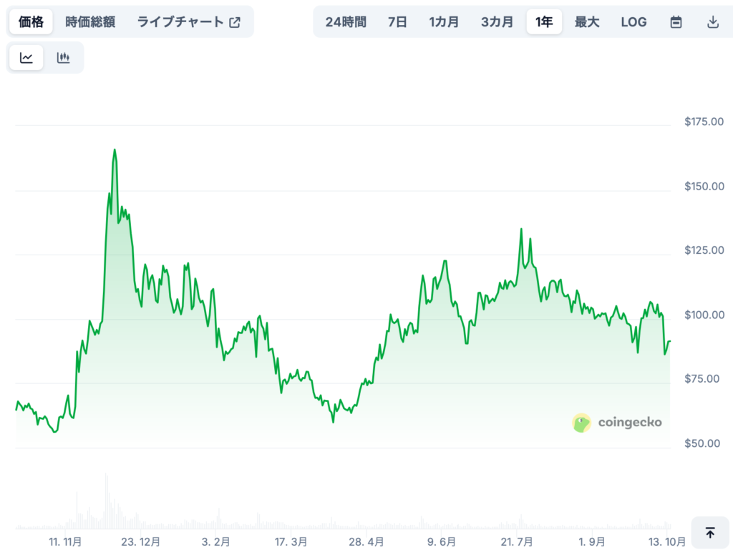
Task: Open ライブチャート external link
Action: pos(189,22)
